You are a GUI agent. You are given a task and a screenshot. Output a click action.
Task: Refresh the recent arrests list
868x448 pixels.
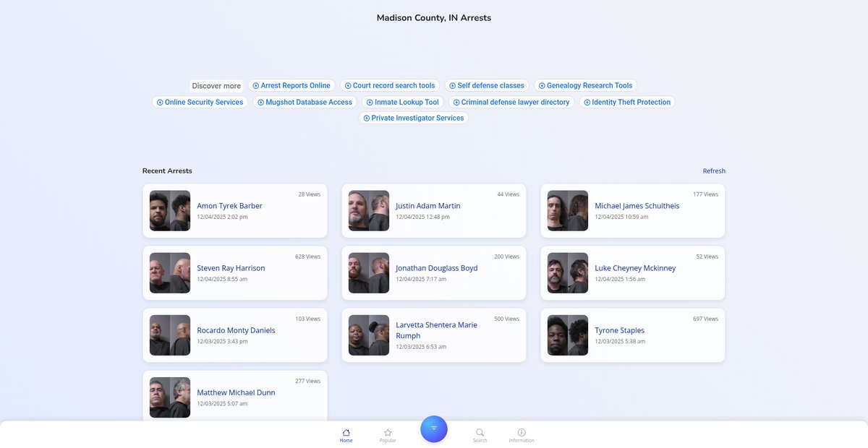pyautogui.click(x=714, y=171)
